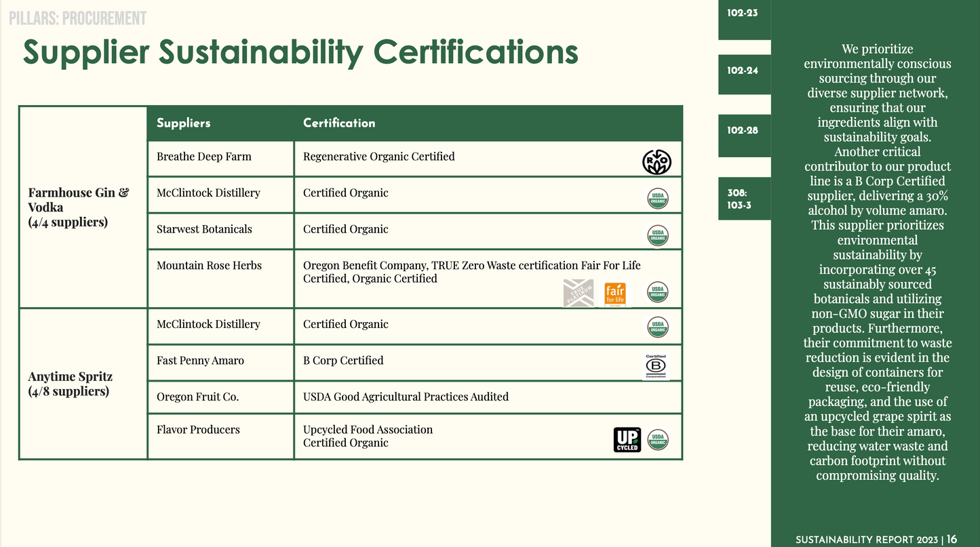This screenshot has height=547, width=980.
Task: Select the 308: 103-3 index tab
Action: [x=744, y=199]
